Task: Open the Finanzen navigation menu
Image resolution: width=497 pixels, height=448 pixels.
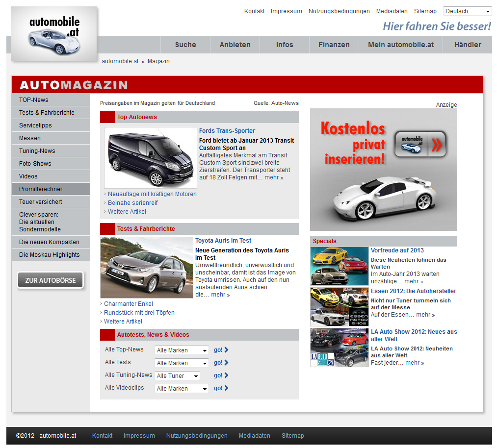Action: pyautogui.click(x=334, y=45)
